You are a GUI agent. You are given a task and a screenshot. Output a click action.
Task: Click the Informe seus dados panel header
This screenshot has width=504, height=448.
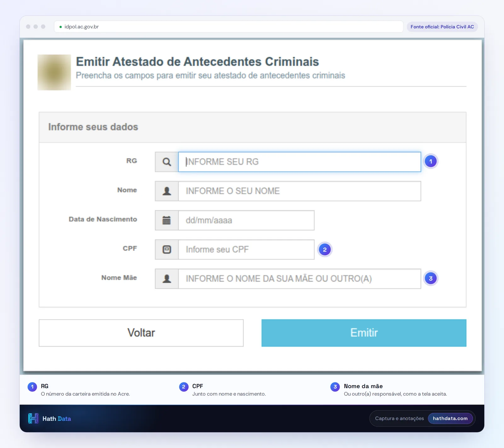click(252, 127)
